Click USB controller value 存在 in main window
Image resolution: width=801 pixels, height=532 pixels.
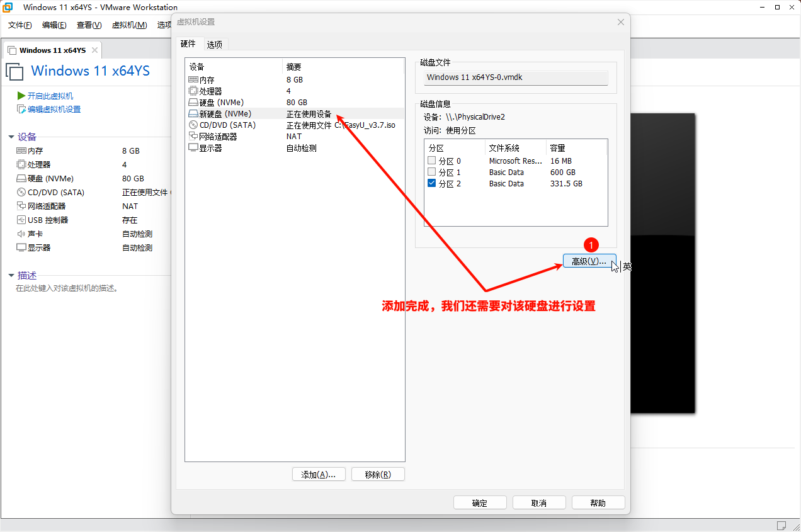point(130,220)
